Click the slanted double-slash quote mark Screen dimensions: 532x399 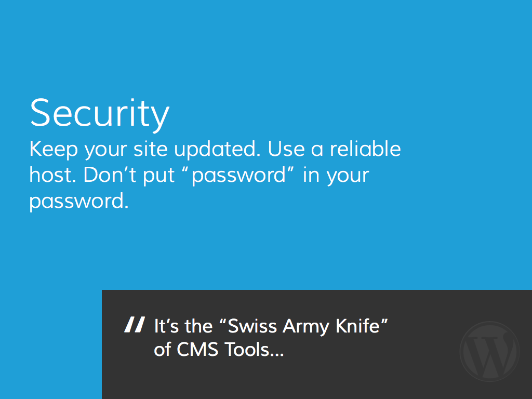(x=134, y=325)
